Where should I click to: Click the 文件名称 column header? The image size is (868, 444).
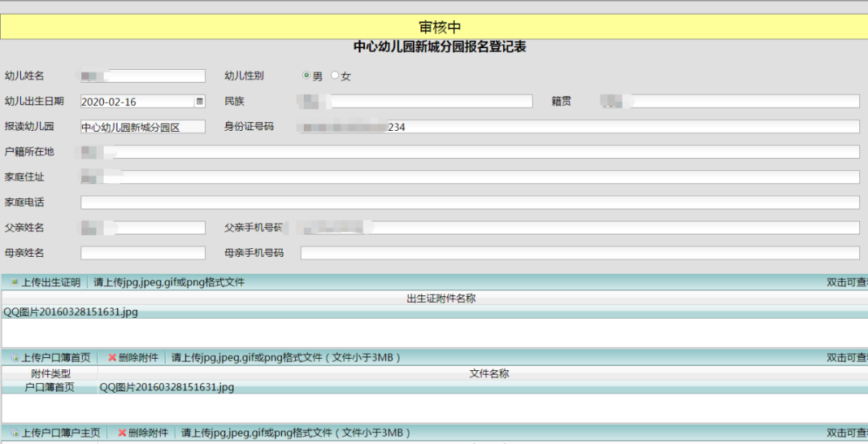click(489, 373)
